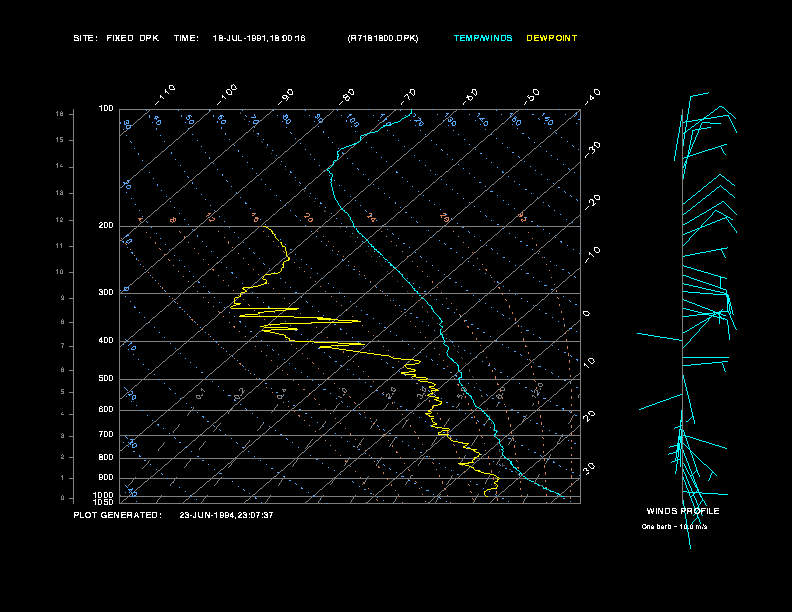The width and height of the screenshot is (792, 612).
Task: Click the 15 km altitude tick label
Action: click(x=60, y=140)
